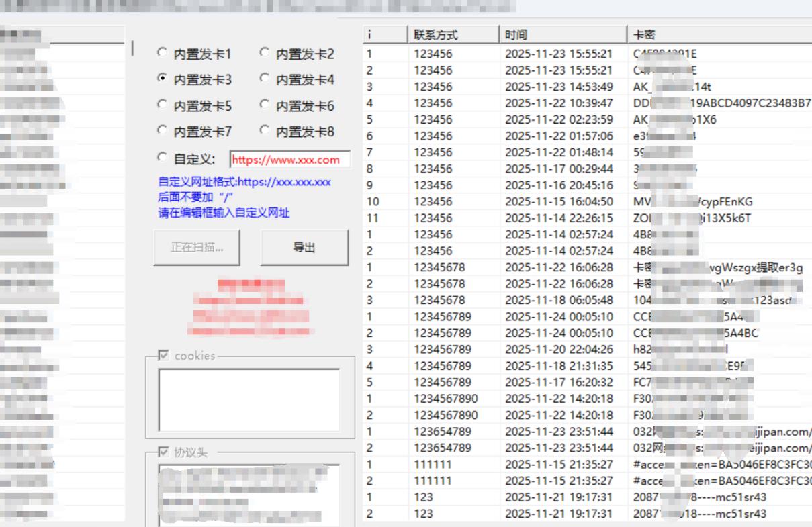Screen dimensions: 812x527
Task: Select the 内置发卡5 radio button
Action: 162,105
